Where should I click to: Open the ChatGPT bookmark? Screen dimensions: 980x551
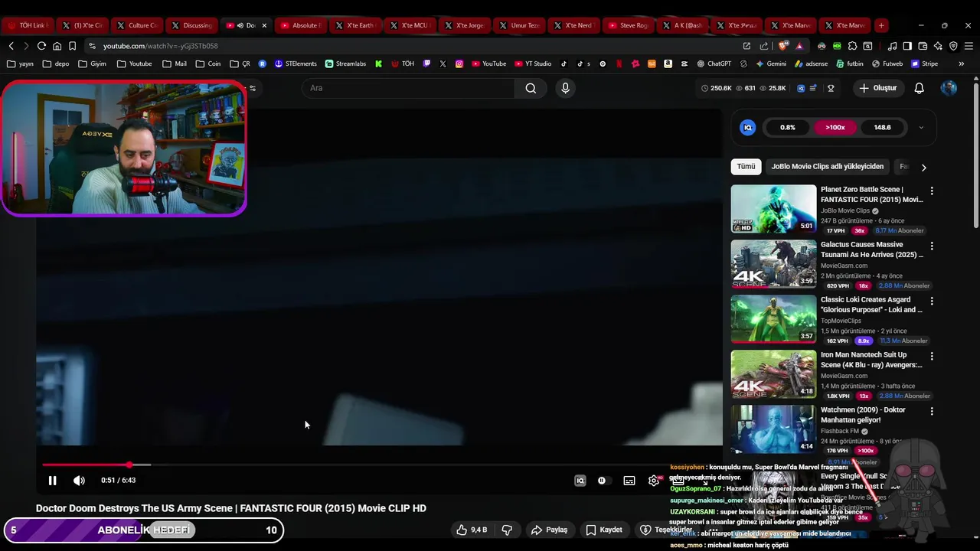[x=713, y=64]
